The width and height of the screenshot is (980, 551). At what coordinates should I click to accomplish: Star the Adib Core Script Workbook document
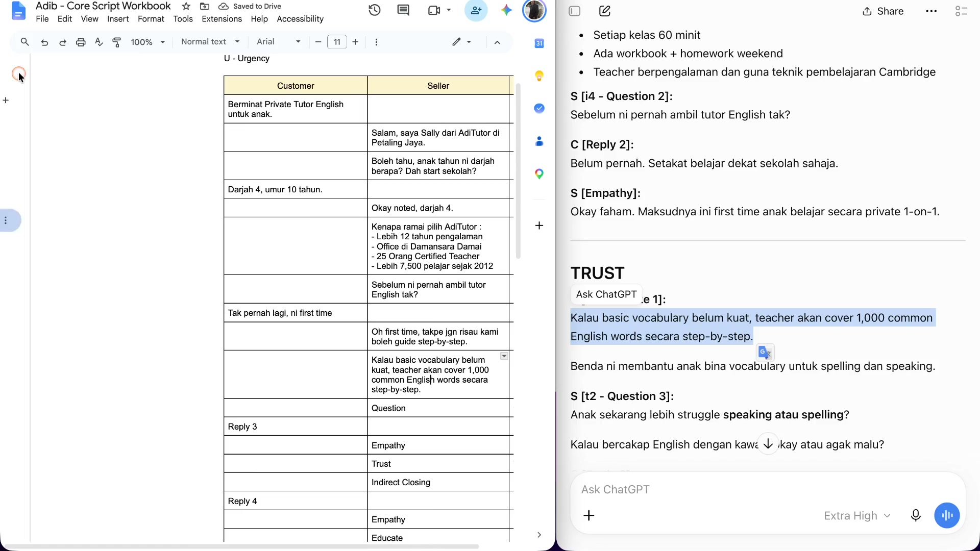186,6
